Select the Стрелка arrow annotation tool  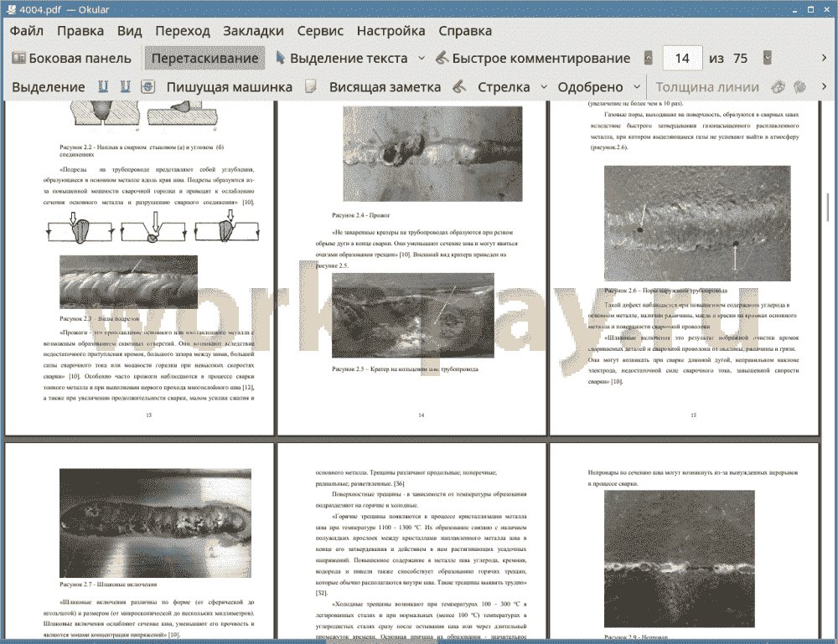[504, 87]
